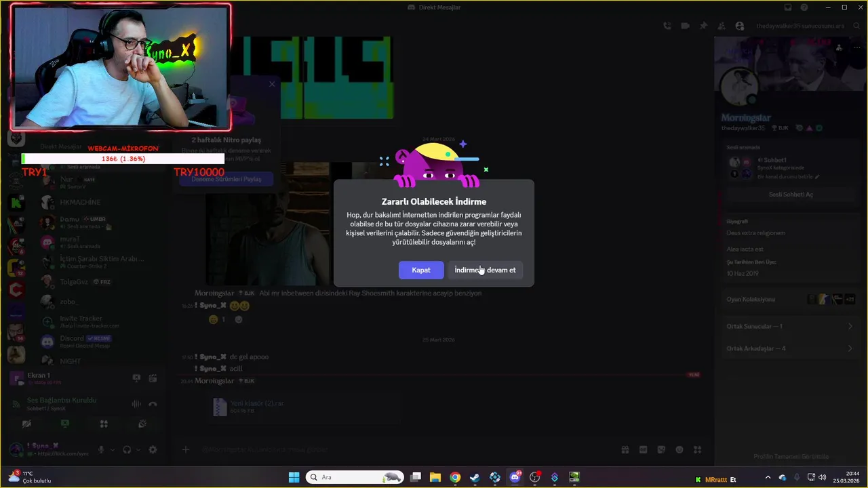This screenshot has width=868, height=488.
Task: Open Steam from taskbar
Action: tap(475, 477)
